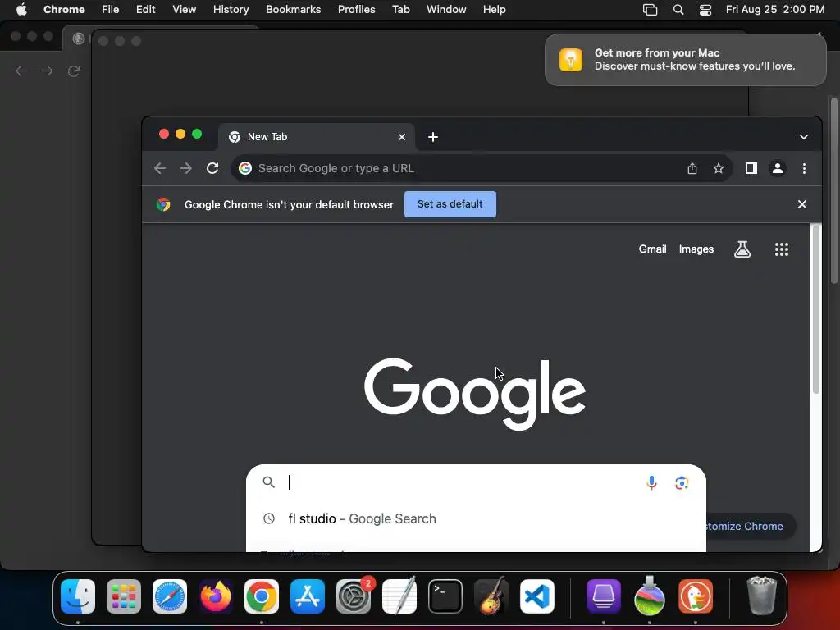The height and width of the screenshot is (630, 840).
Task: Open TextEdit from the Dock
Action: coord(399,596)
